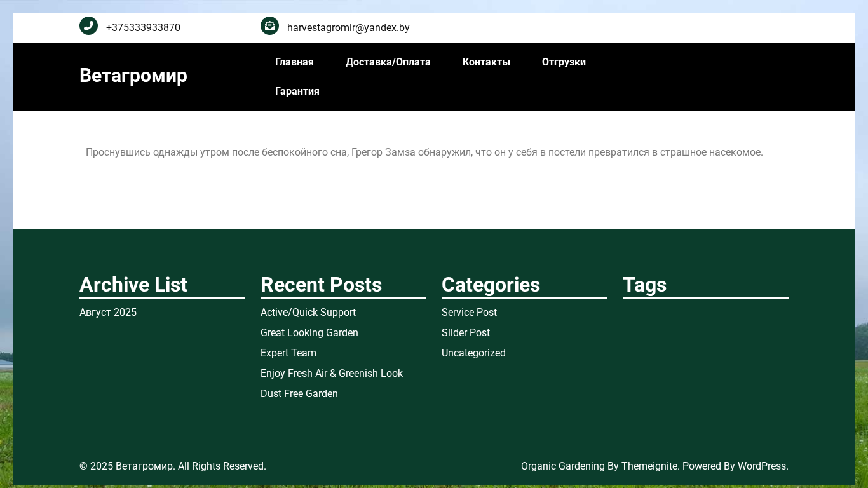Click the Organic Gardening footer link
Image resolution: width=868 pixels, height=488 pixels.
(x=562, y=466)
